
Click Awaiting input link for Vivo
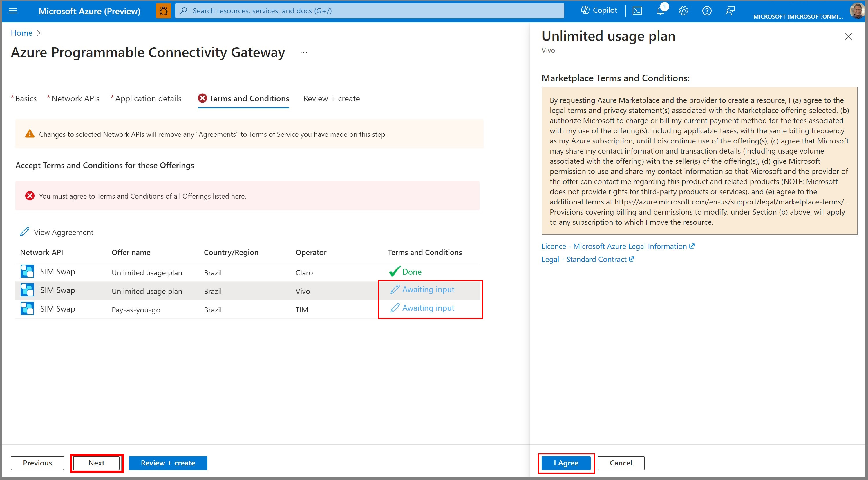(428, 290)
